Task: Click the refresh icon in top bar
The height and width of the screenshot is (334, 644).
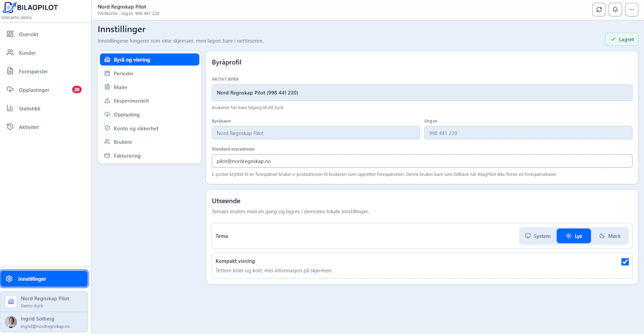Action: pyautogui.click(x=599, y=9)
